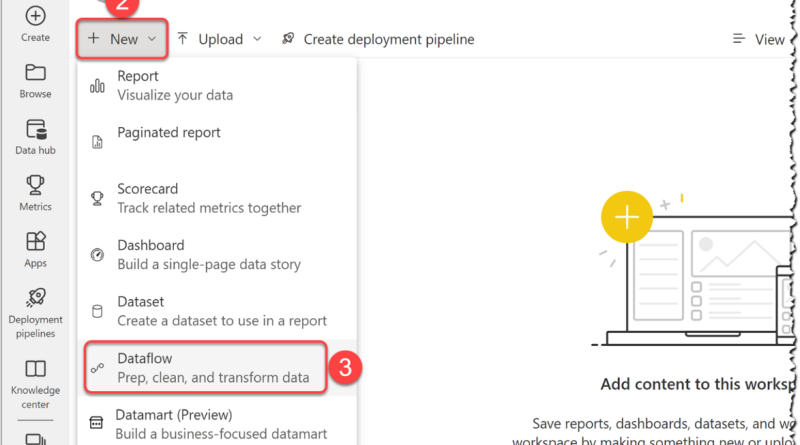
Task: Click the 'Deployment pipelines' sidebar label
Action: (35, 326)
